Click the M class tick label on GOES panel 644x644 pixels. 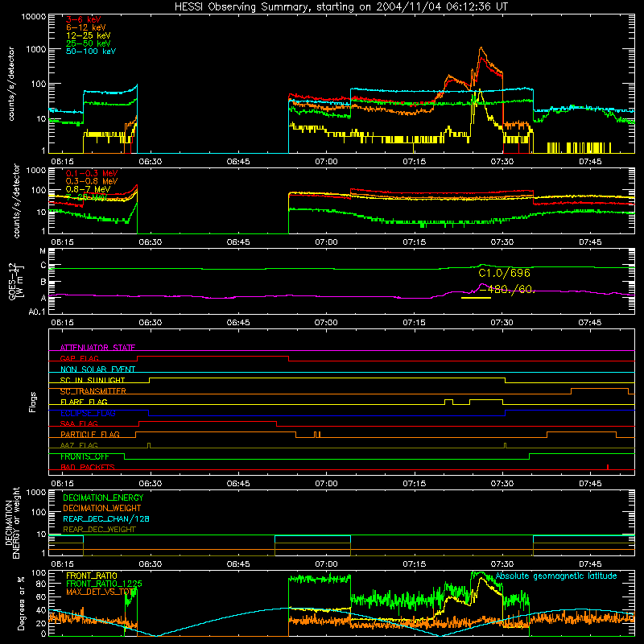coord(43,251)
